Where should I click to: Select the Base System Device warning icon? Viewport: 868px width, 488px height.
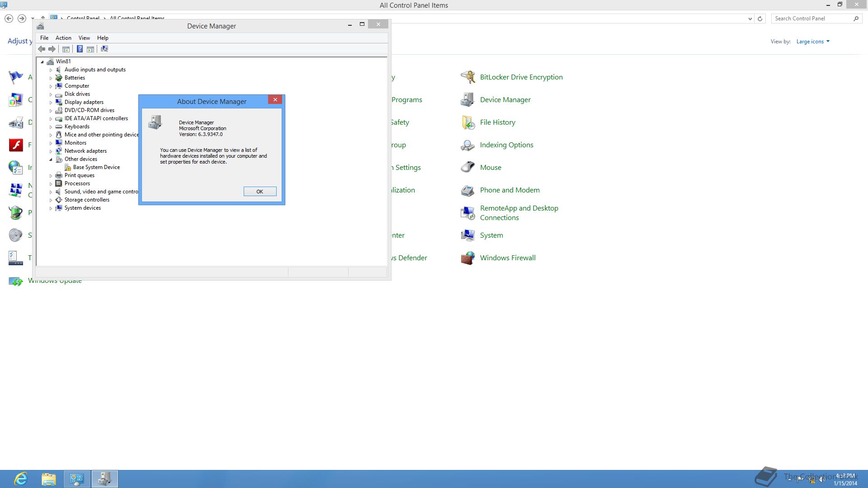[x=67, y=167]
